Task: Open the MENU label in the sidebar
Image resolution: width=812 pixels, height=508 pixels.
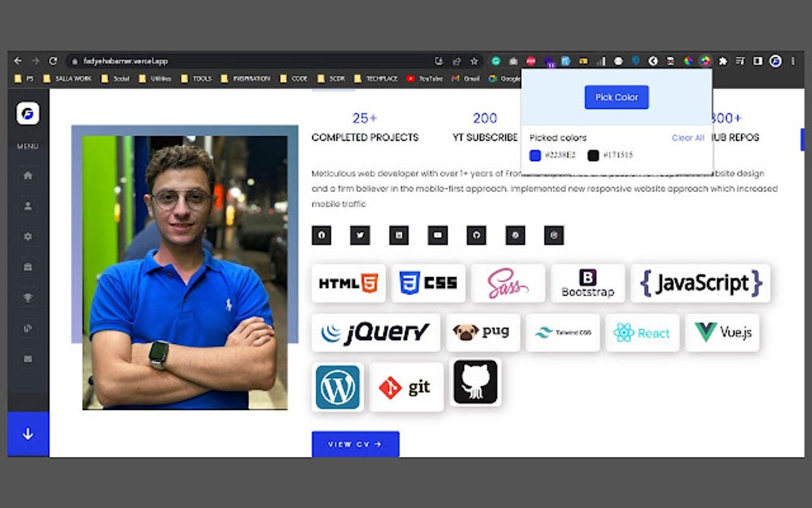Action: pos(27,146)
